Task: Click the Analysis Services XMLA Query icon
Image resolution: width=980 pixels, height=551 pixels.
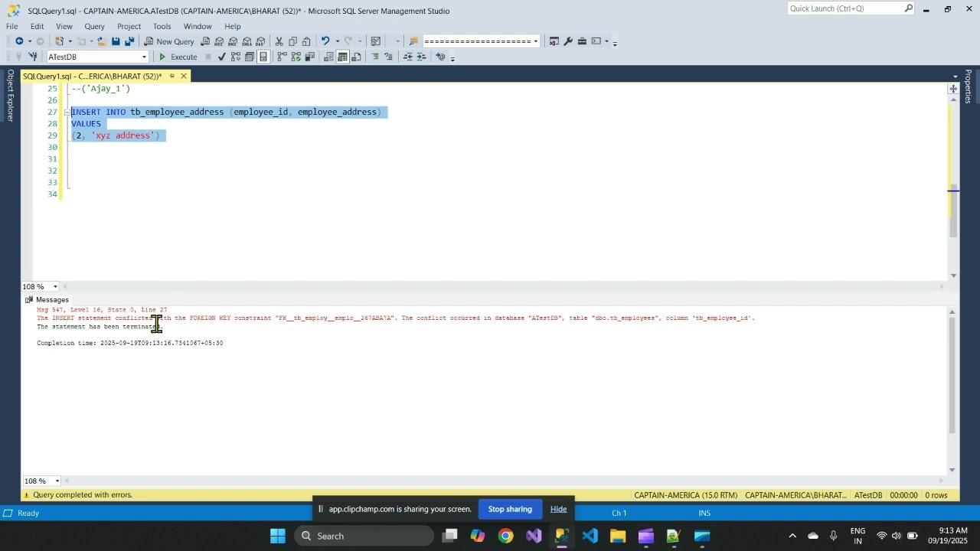Action: pos(247,41)
